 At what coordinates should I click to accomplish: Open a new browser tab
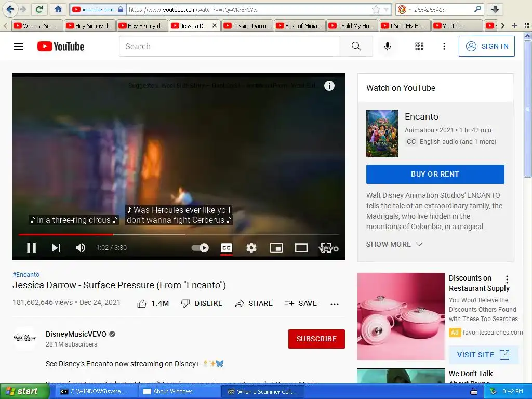[515, 25]
